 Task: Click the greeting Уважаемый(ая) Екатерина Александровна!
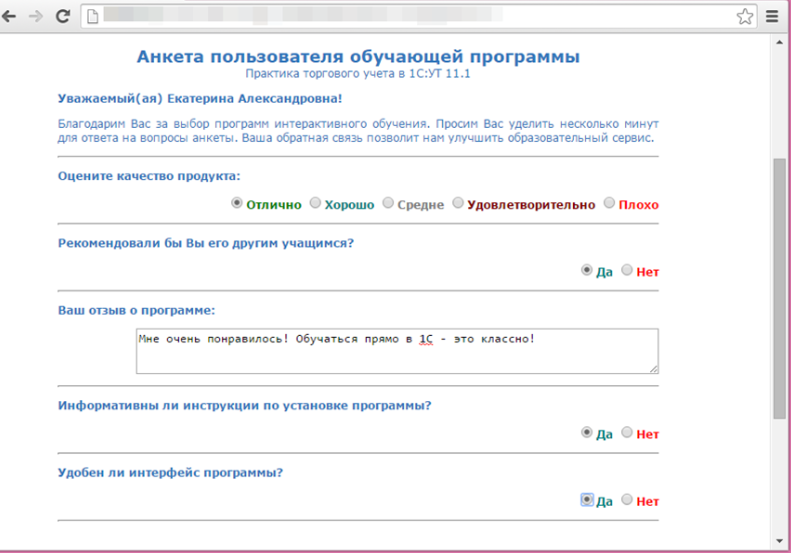pos(200,98)
